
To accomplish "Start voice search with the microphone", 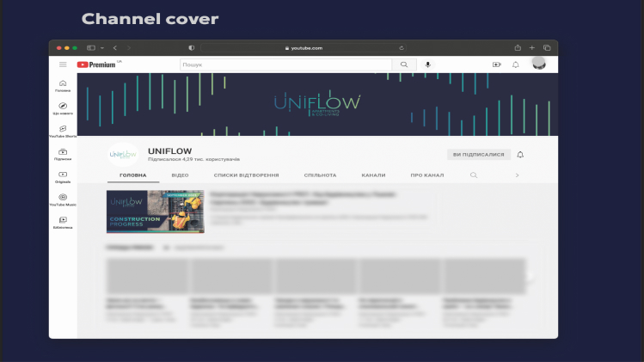I will pyautogui.click(x=427, y=64).
